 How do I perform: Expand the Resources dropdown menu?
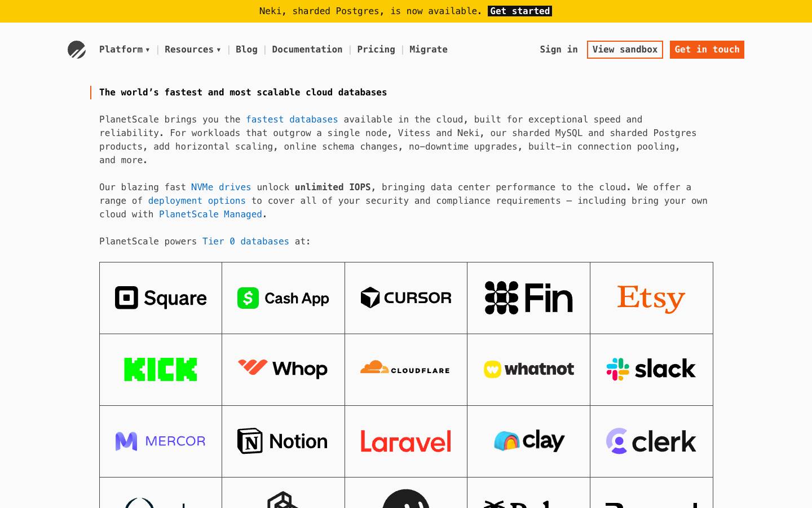(193, 50)
